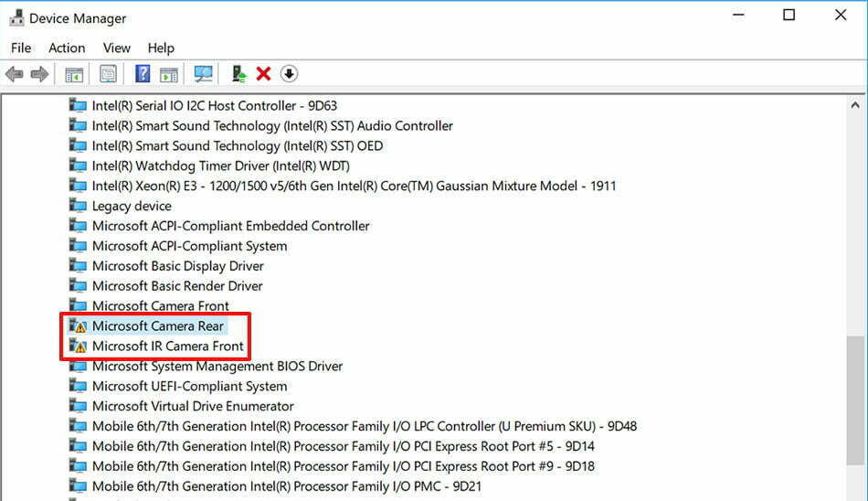This screenshot has height=501, width=868.
Task: Select Processor Family I/O PMC - 9D21
Action: (287, 486)
